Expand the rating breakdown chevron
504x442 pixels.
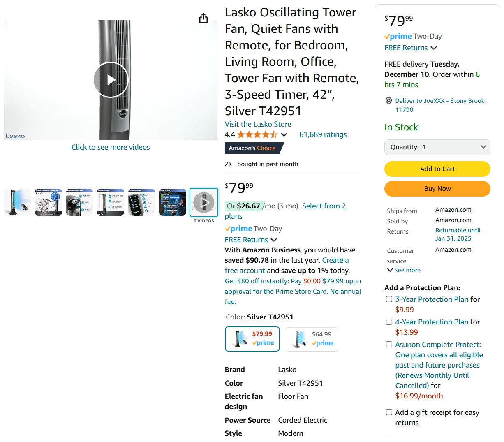tap(284, 134)
